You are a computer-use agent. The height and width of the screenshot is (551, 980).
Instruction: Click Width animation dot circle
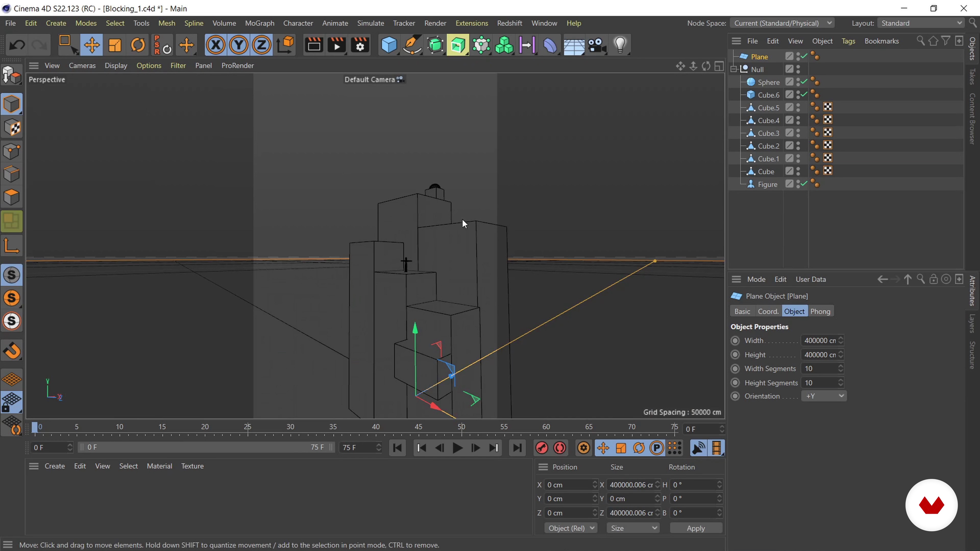point(735,340)
